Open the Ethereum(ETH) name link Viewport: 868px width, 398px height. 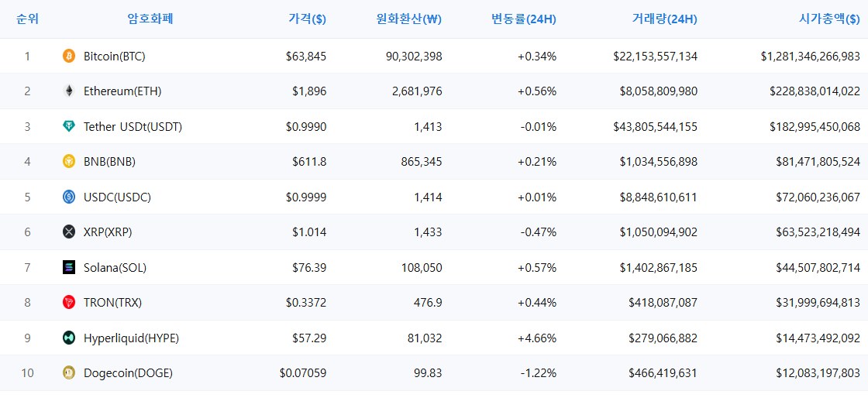[x=122, y=91]
